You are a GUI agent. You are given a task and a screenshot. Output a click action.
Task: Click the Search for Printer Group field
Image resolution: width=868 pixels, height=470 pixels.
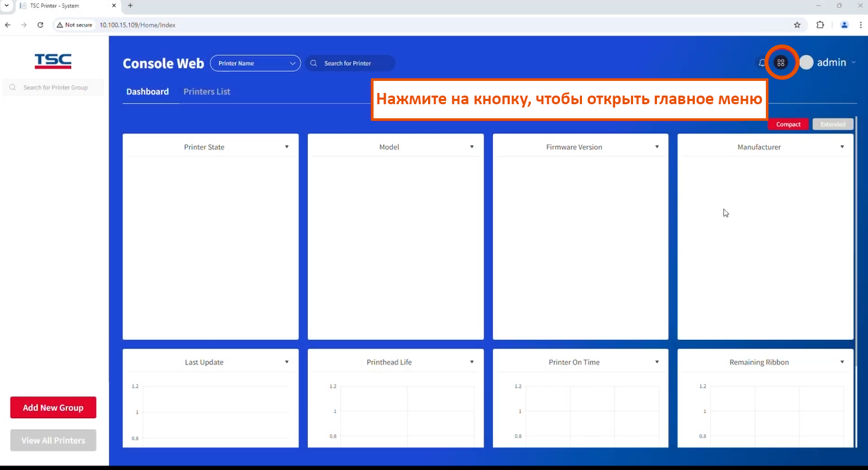pyautogui.click(x=56, y=87)
